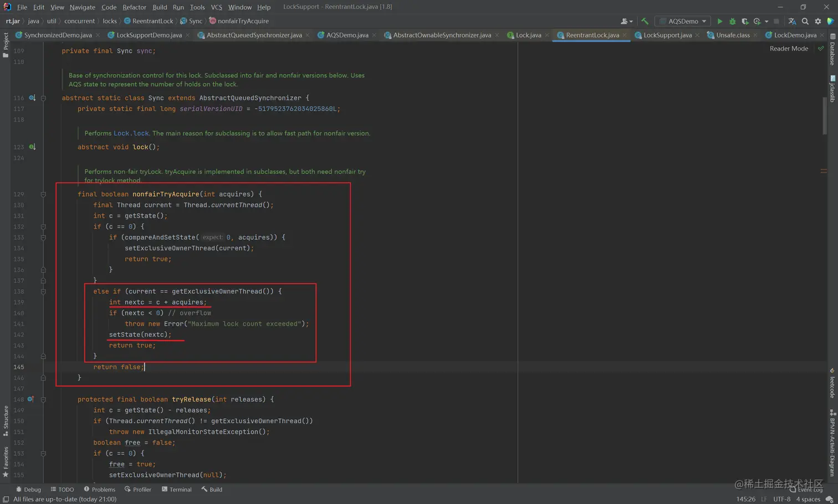838x504 pixels.
Task: Click the UTF-8 encoding indicator
Action: (781, 499)
